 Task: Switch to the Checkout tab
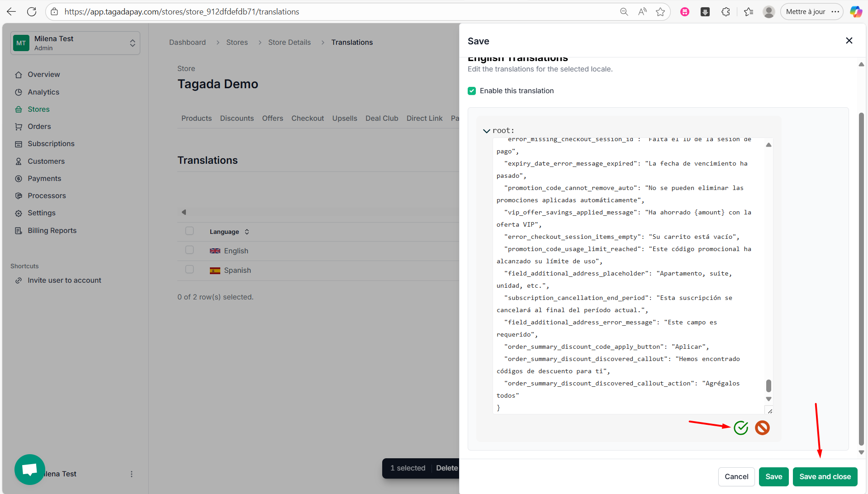point(307,118)
